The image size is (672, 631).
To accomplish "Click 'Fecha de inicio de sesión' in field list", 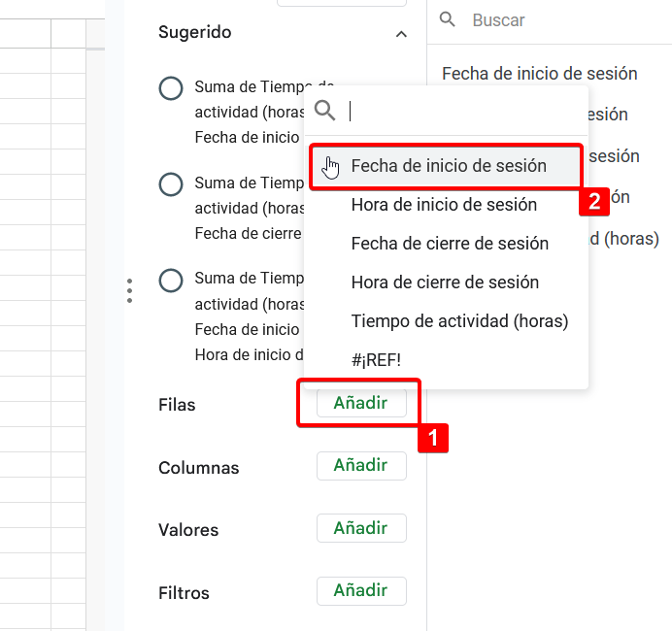I will point(539,74).
